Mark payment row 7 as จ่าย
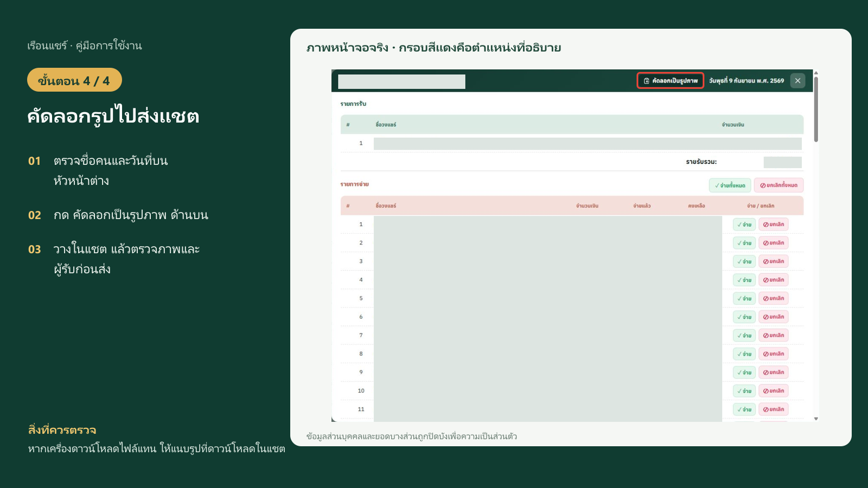The image size is (868, 488). click(744, 335)
